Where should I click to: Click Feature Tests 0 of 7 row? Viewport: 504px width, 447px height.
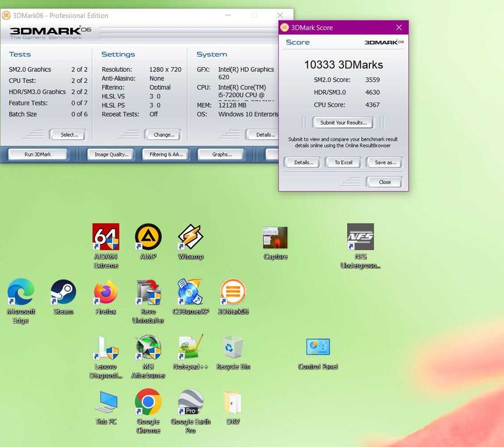coord(48,103)
